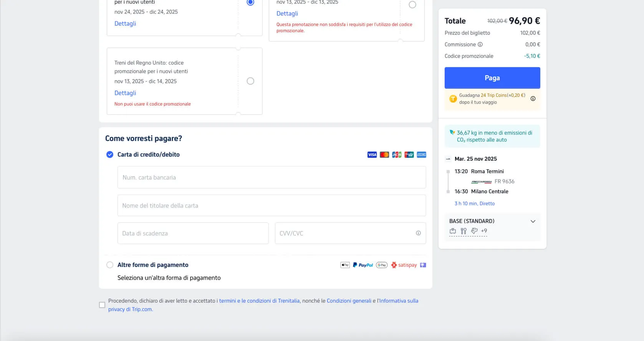Screen dimensions: 644x341
Task: Click the blue Paga button
Action: point(492,78)
